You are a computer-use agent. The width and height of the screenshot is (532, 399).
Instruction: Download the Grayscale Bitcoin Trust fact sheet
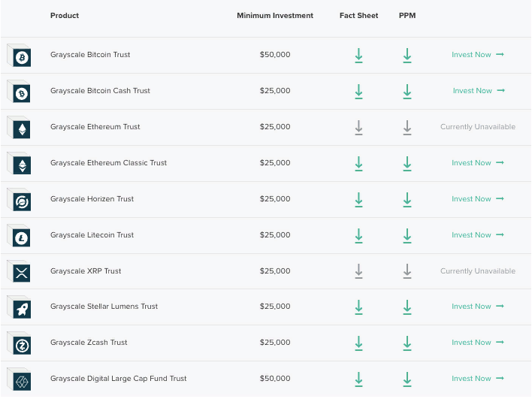tap(358, 55)
